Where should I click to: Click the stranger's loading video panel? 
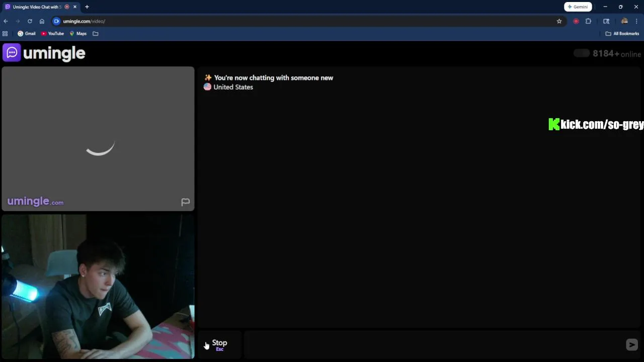click(98, 139)
